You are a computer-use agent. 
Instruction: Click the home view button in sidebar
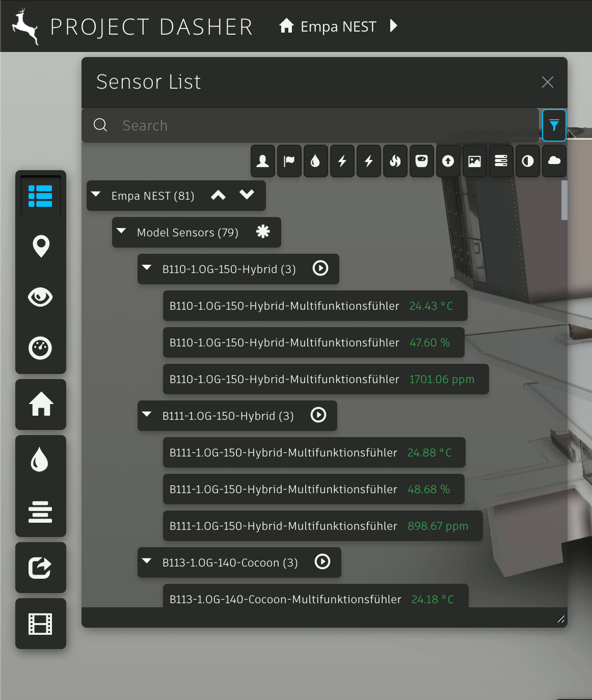(41, 405)
